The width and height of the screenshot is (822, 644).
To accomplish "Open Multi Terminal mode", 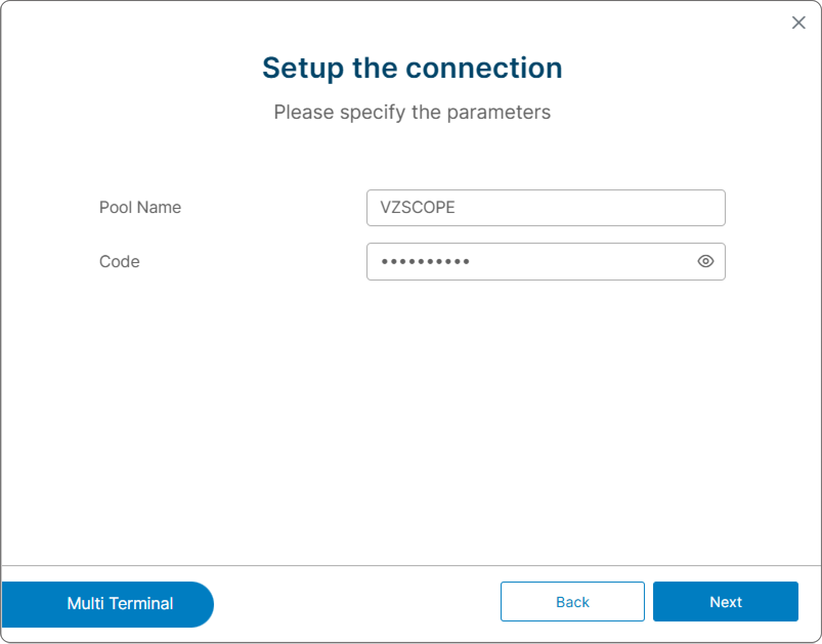I will click(x=107, y=604).
